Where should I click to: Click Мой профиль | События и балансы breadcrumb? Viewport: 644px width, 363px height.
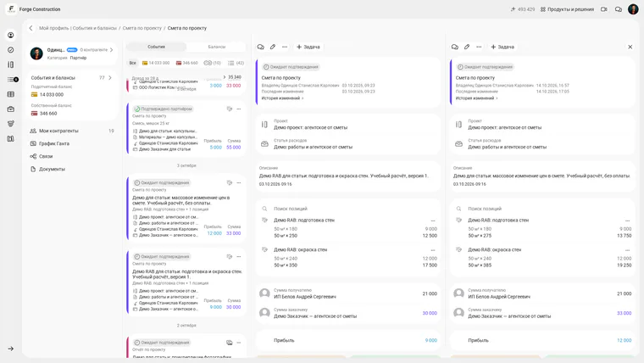click(78, 28)
